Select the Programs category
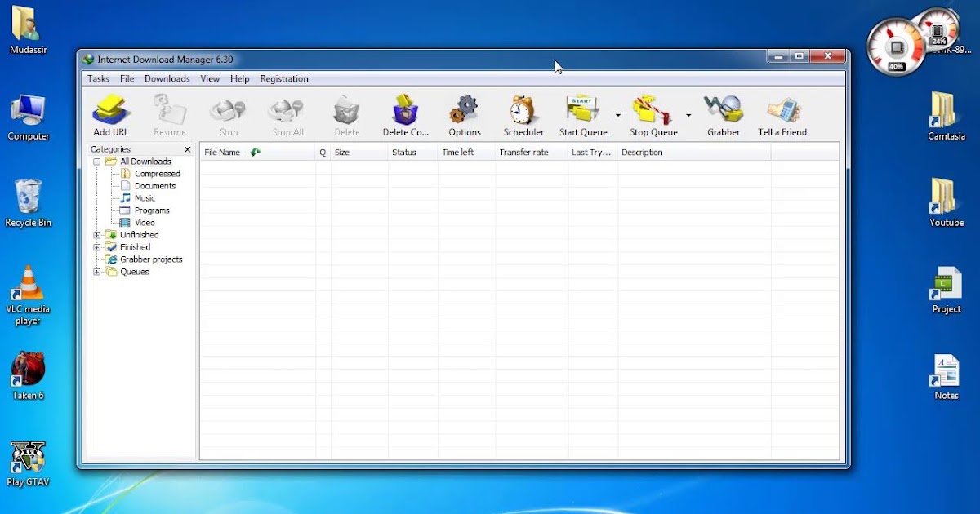Viewport: 980px width, 514px height. [152, 210]
